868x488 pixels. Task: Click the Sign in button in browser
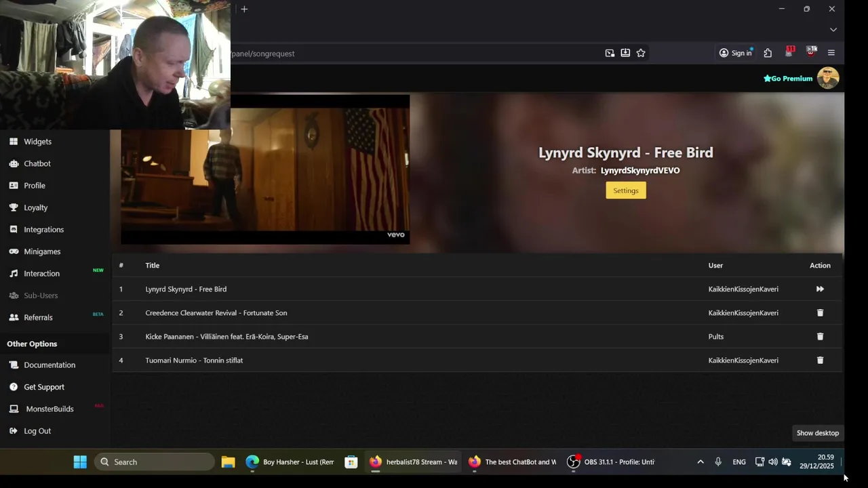(736, 53)
